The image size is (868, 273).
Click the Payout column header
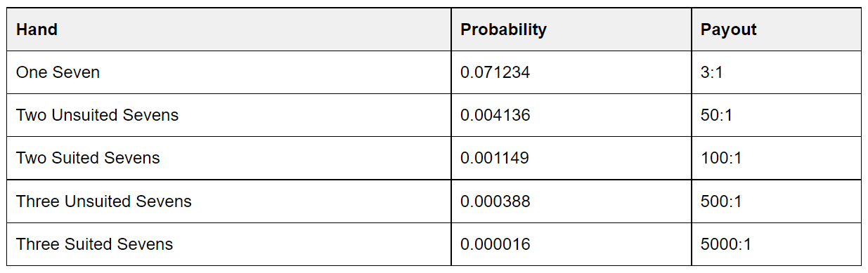point(777,29)
